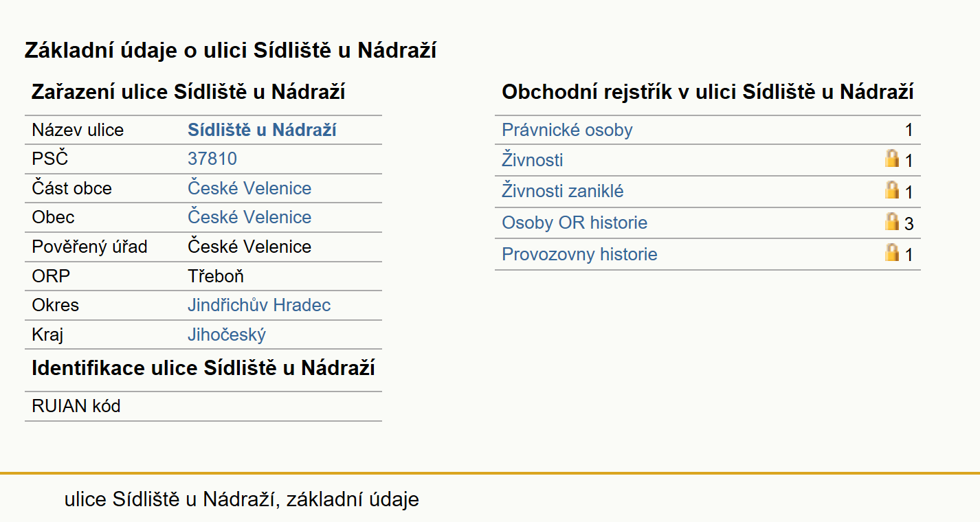
Task: Click the lock icon beside Provozovny historie
Action: (891, 253)
